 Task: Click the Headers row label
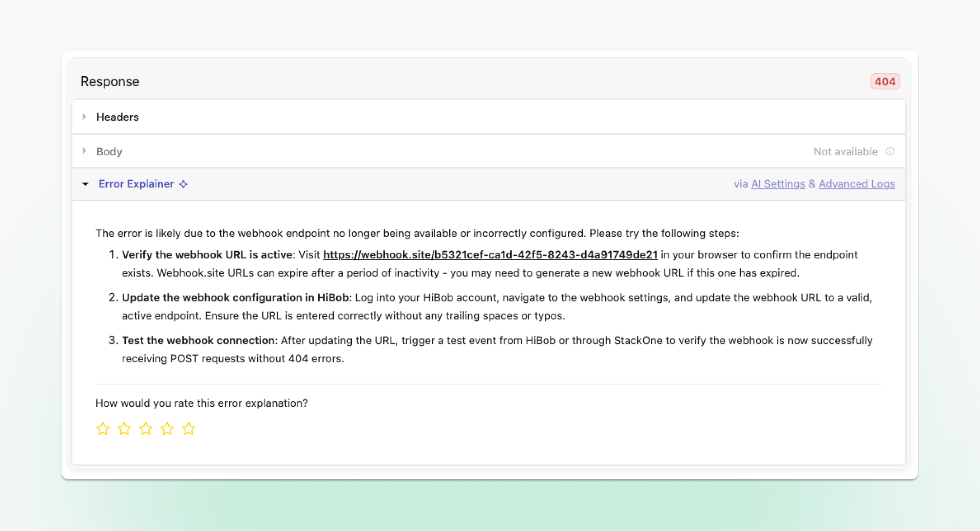[x=118, y=117]
